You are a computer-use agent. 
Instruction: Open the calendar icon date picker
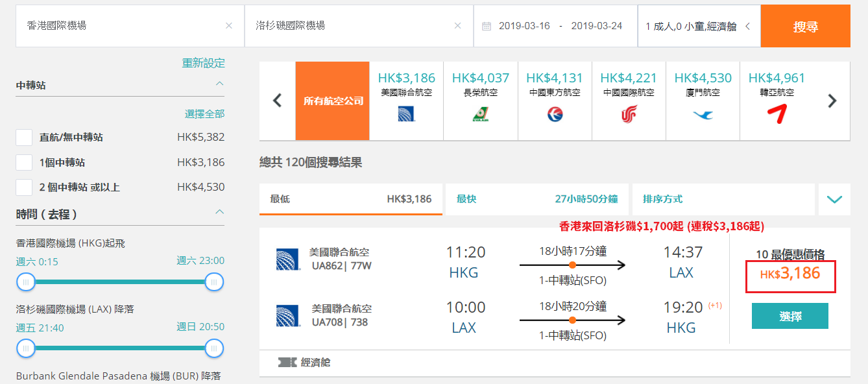487,26
